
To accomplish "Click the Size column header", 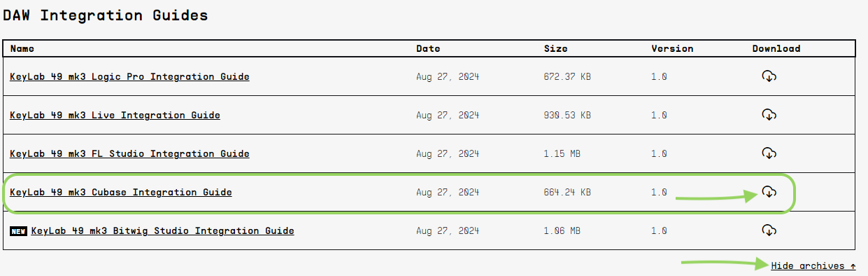I will click(555, 49).
